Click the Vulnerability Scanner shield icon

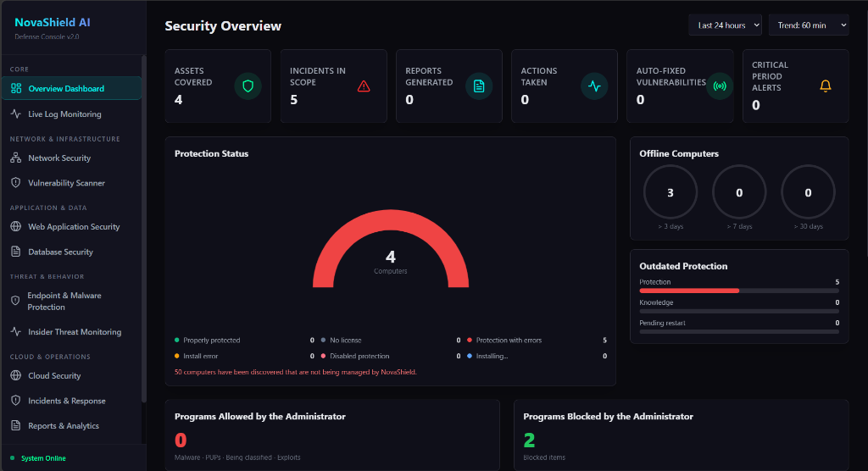pos(16,183)
